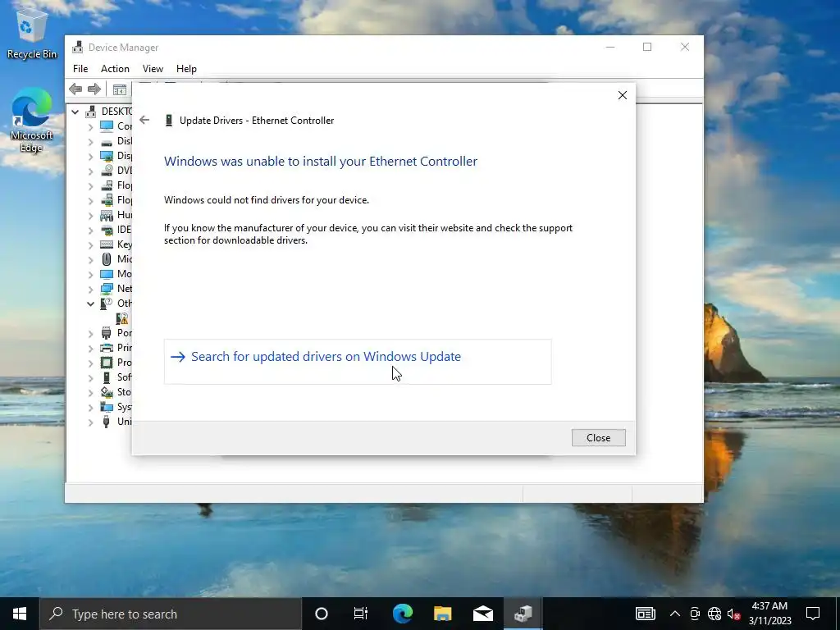Open the Help menu
Viewport: 840px width, 630px height.
[186, 69]
